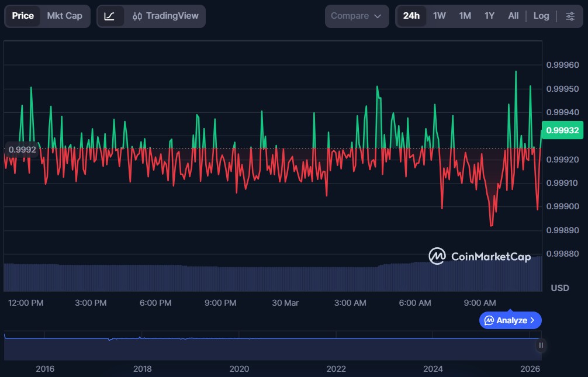Click the 0.9992 baseline price label
This screenshot has width=588, height=377.
click(22, 150)
